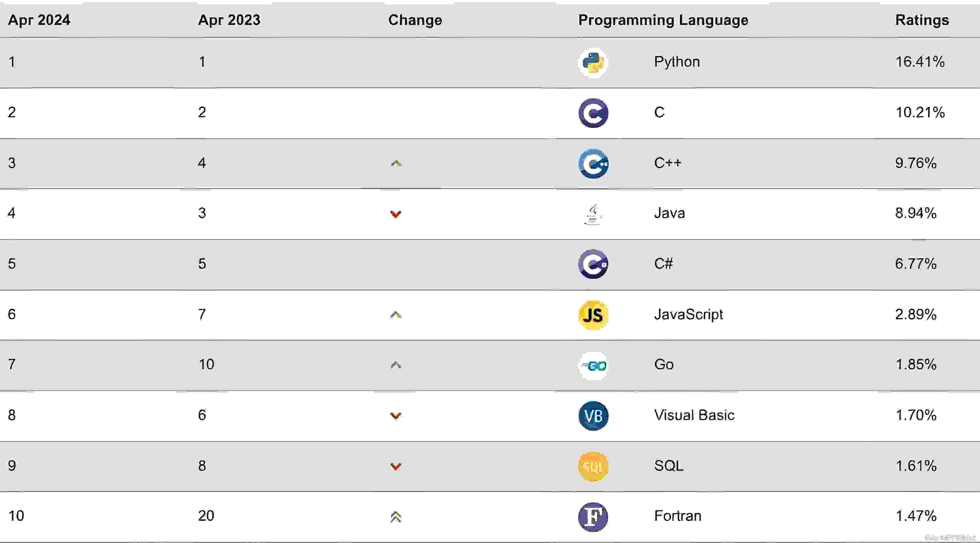Click the VB Visual Basic icon
This screenshot has height=543, width=980.
(x=593, y=416)
